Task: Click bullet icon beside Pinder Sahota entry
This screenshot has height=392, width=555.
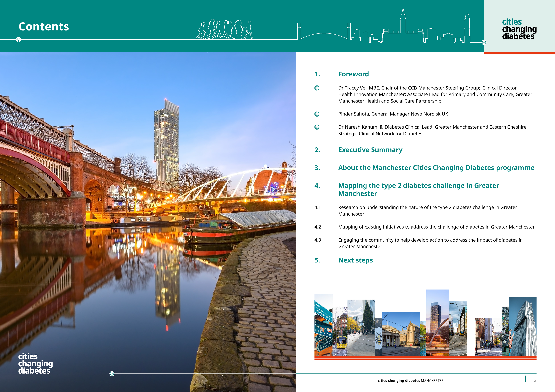Action: (317, 114)
